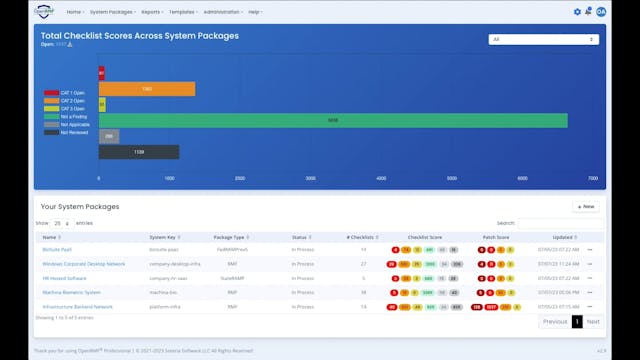Click 'machina-bio' system key cell
Screen dimensions: 640x360
163,293
